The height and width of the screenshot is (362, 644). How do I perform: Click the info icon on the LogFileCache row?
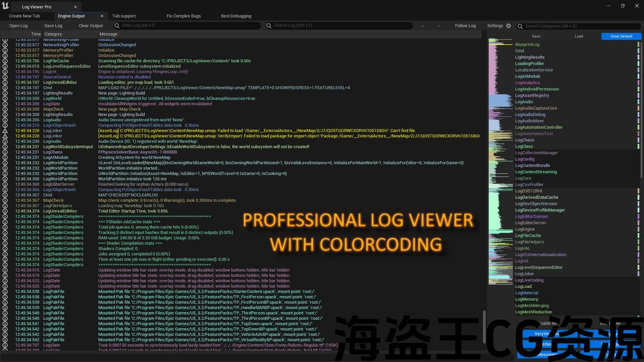click(5, 61)
